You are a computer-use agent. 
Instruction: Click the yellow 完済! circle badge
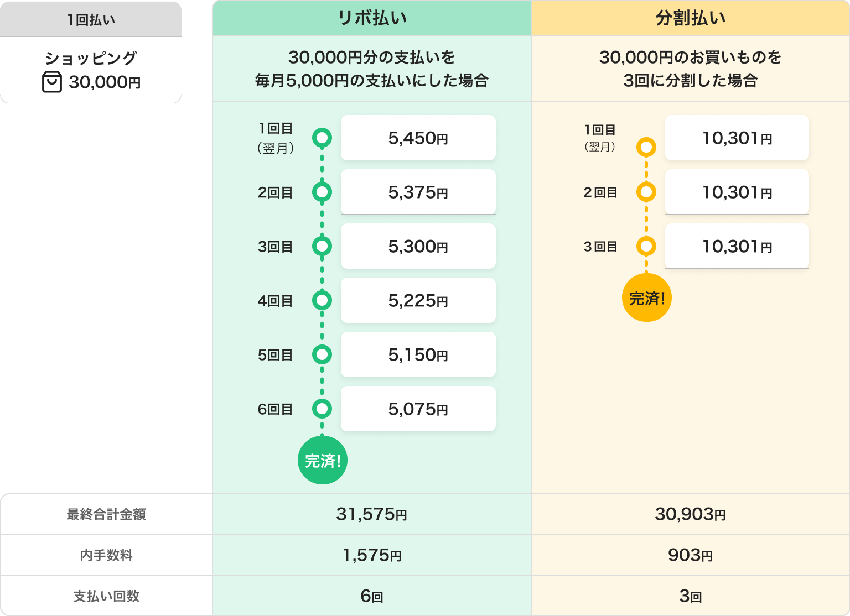tap(646, 298)
